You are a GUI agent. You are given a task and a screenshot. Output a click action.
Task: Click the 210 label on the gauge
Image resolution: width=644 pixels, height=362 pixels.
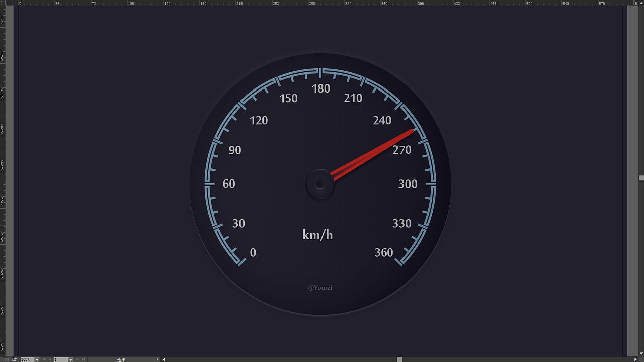[353, 99]
